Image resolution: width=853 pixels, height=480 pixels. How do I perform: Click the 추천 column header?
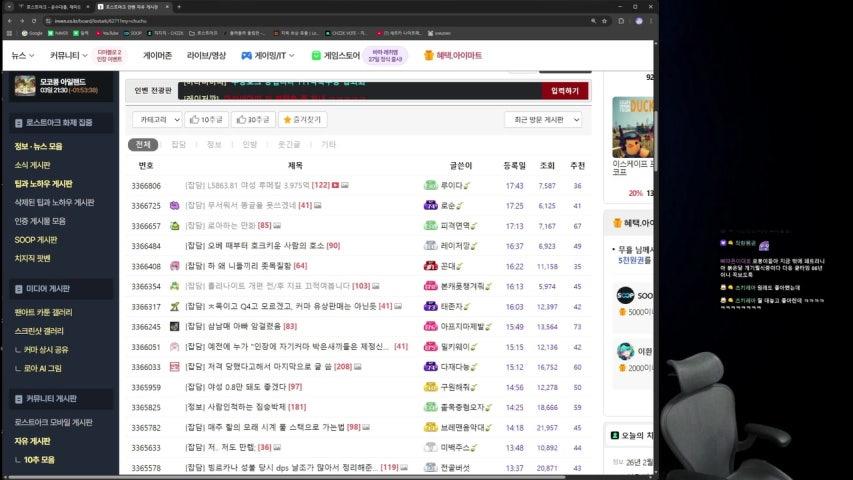(577, 165)
